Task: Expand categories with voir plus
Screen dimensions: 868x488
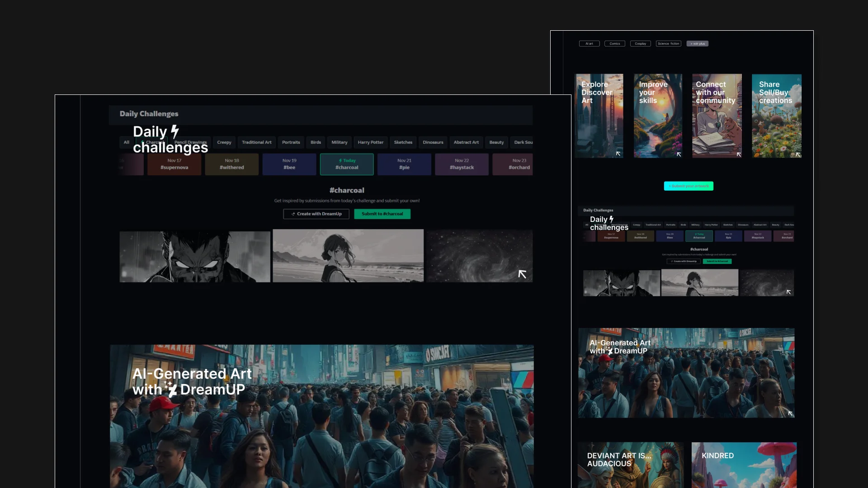Action: point(697,44)
